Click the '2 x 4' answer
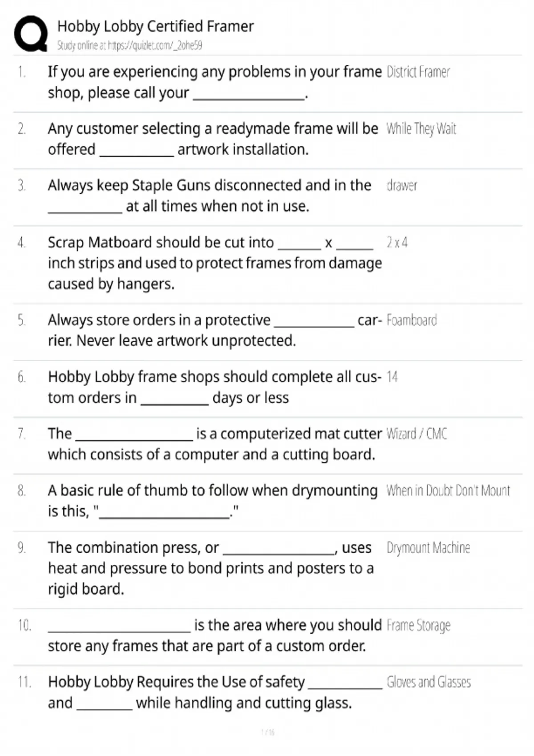 tap(397, 243)
